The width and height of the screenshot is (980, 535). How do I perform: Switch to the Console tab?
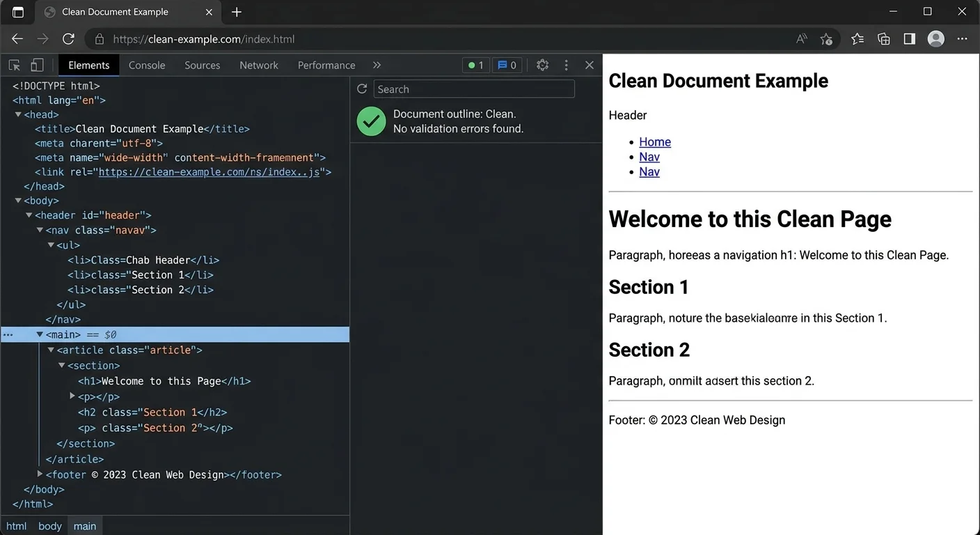[x=147, y=65]
